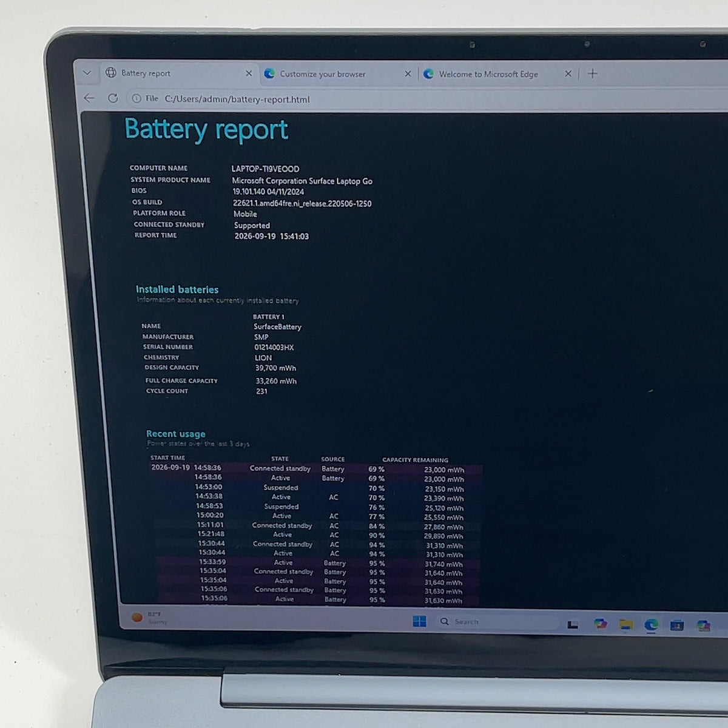Switch to the Welcome to Microsoft Edge tab
Viewport: 728px width, 728px height.
point(488,74)
